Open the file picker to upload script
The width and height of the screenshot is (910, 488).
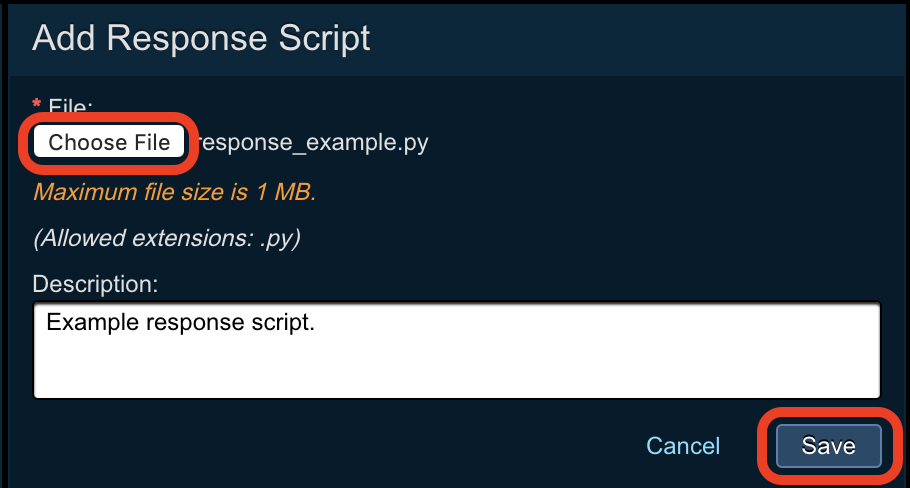(x=109, y=142)
